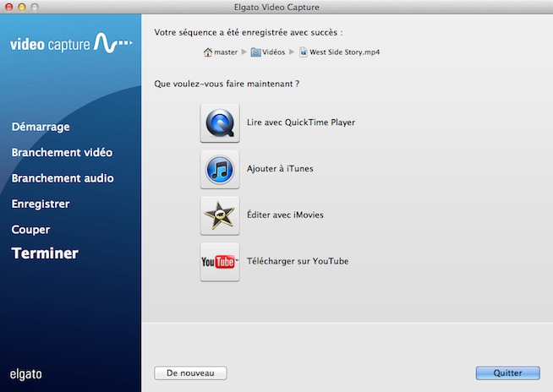
Task: Select the Couper step in sidebar
Action: [x=30, y=229]
